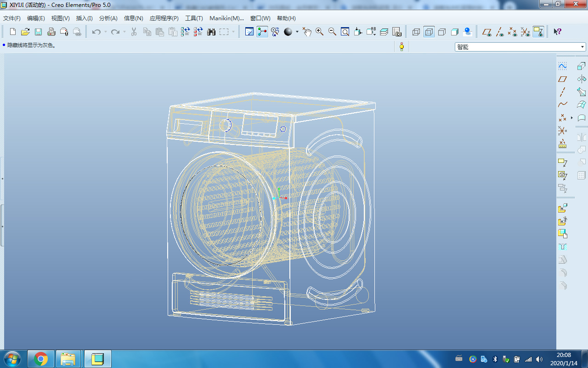The image size is (588, 368).
Task: Click the appearance gallery sphere icon
Action: tap(288, 32)
